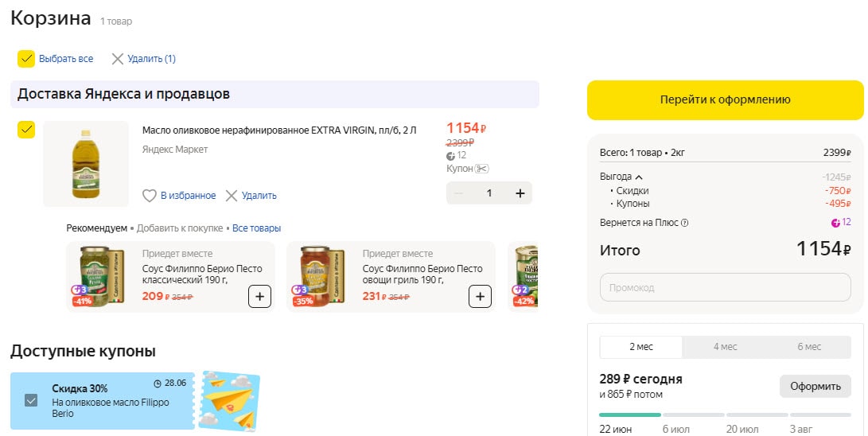Toggle the Выбрать все checkbox
Screen dimensions: 868x436
pos(26,59)
